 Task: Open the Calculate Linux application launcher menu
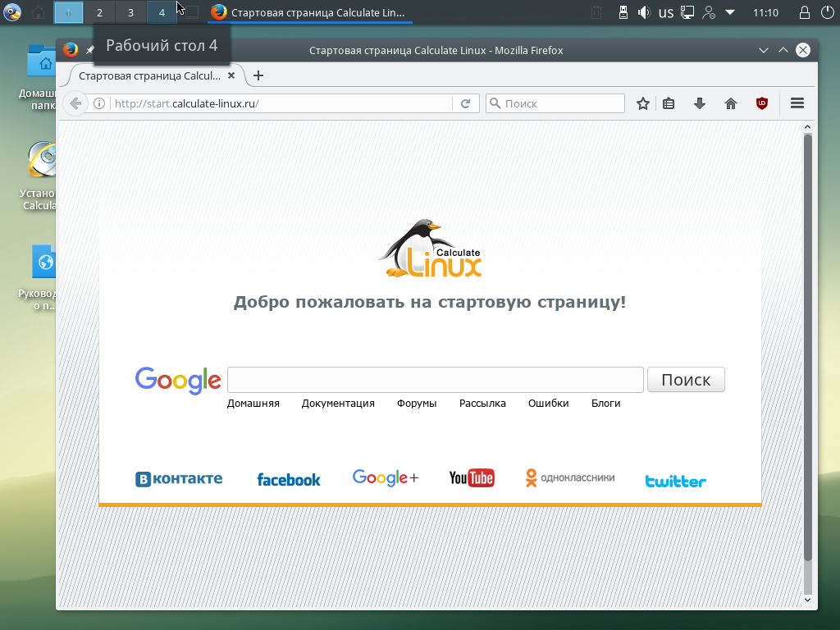click(x=12, y=12)
